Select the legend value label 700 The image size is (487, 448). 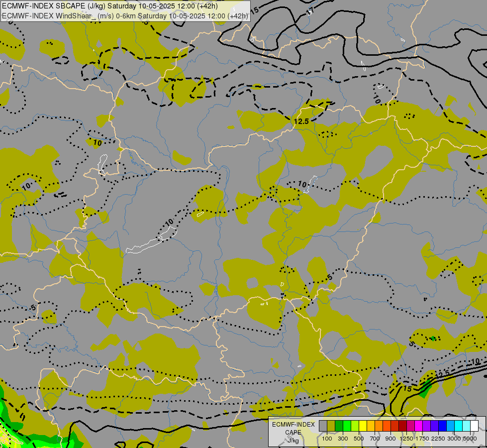pos(375,439)
